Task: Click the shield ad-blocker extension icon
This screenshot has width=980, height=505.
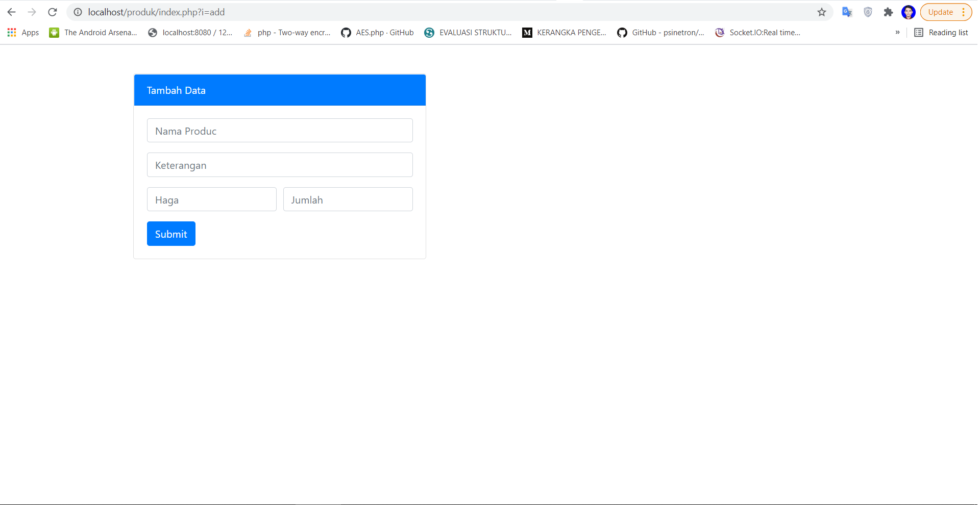Action: pos(868,12)
